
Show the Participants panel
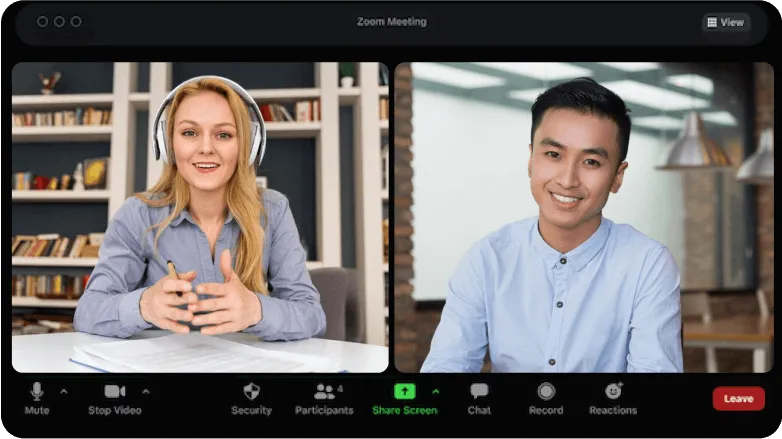coord(323,392)
